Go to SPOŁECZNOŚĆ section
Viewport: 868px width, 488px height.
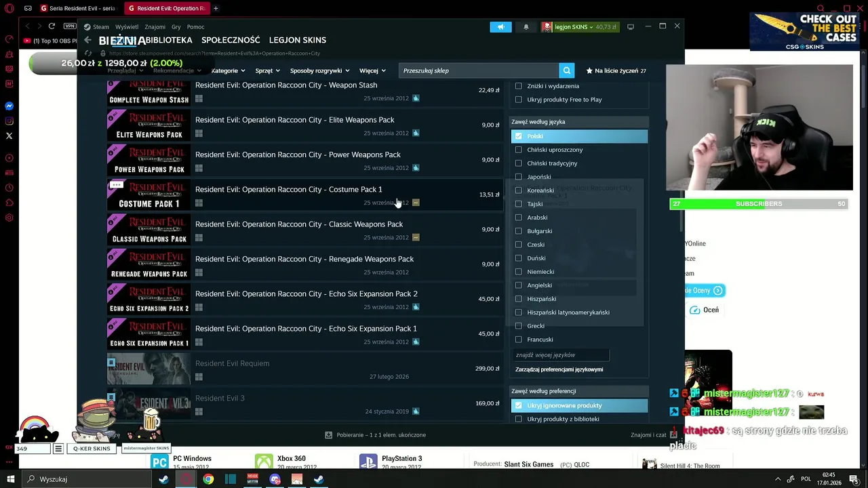pos(231,40)
